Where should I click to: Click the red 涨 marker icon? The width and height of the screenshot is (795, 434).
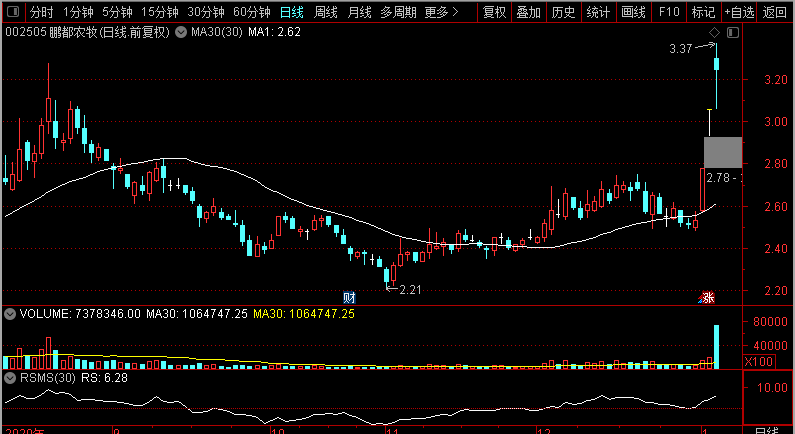tap(707, 297)
